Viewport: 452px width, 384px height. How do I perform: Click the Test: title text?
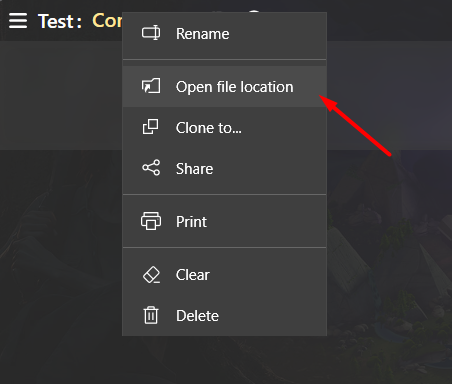tap(60, 21)
